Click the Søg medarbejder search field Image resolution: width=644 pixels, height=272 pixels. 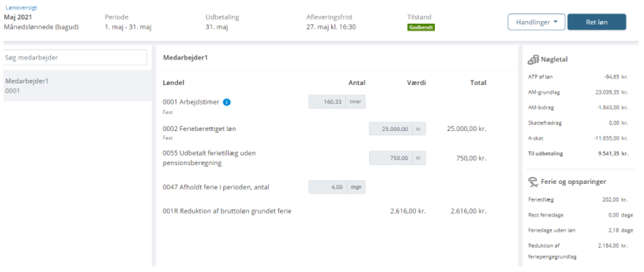coord(75,58)
